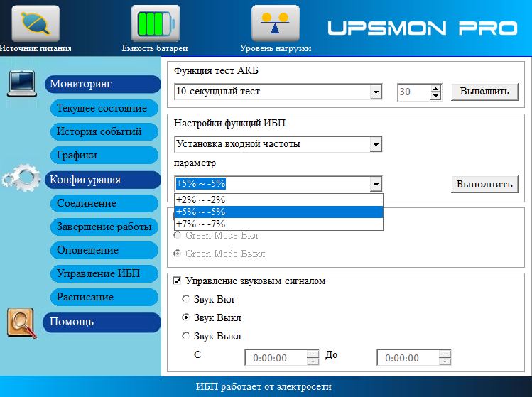Viewport: 532px width, 397px height.
Task: Run the battery test with Выполнить
Action: (484, 92)
